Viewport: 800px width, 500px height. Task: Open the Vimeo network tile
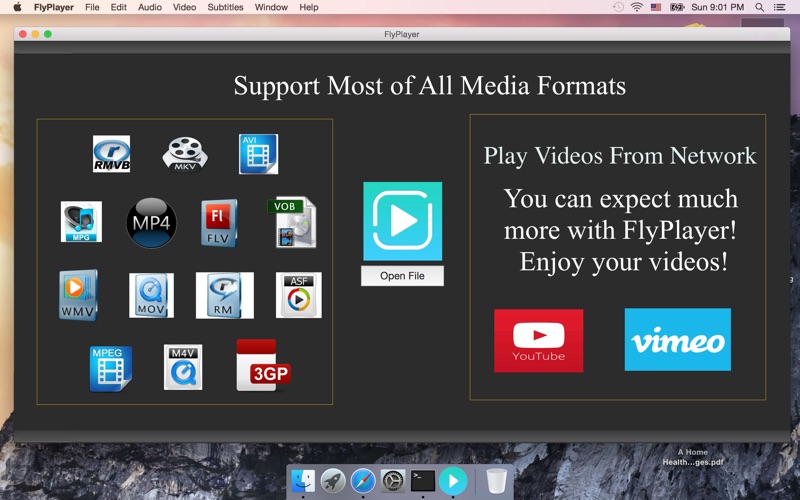click(x=678, y=339)
